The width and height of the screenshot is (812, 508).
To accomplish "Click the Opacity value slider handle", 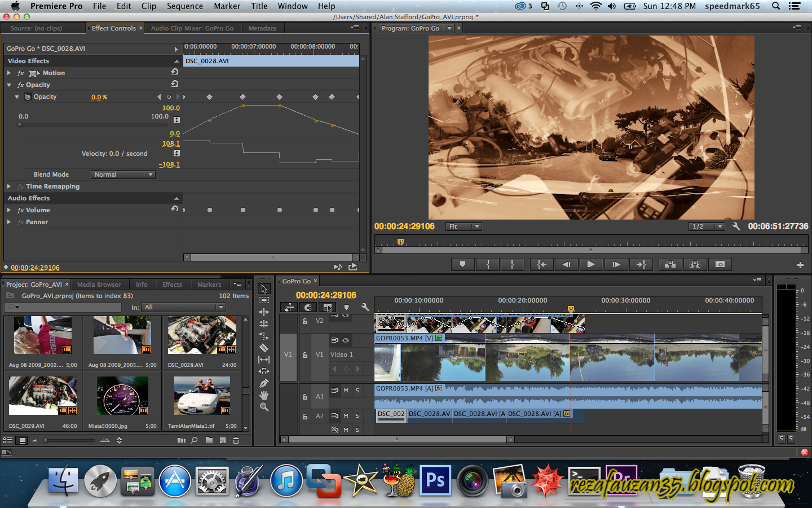I will pos(20,125).
